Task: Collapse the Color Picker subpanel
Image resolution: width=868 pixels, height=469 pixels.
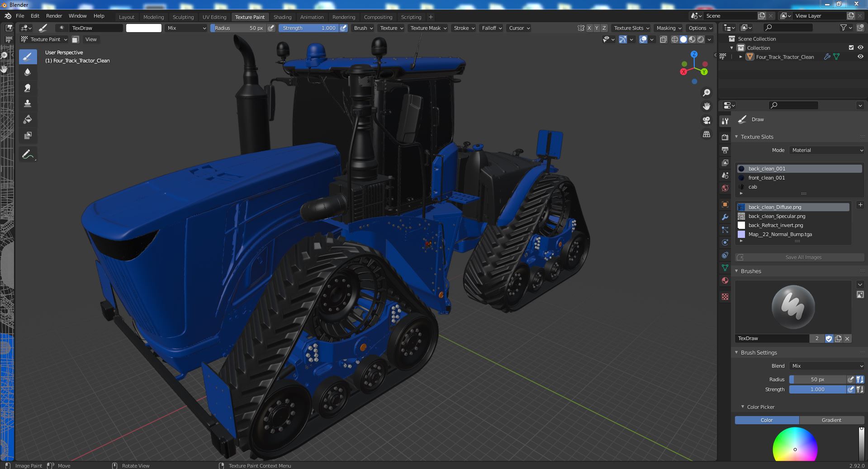Action: pyautogui.click(x=743, y=407)
